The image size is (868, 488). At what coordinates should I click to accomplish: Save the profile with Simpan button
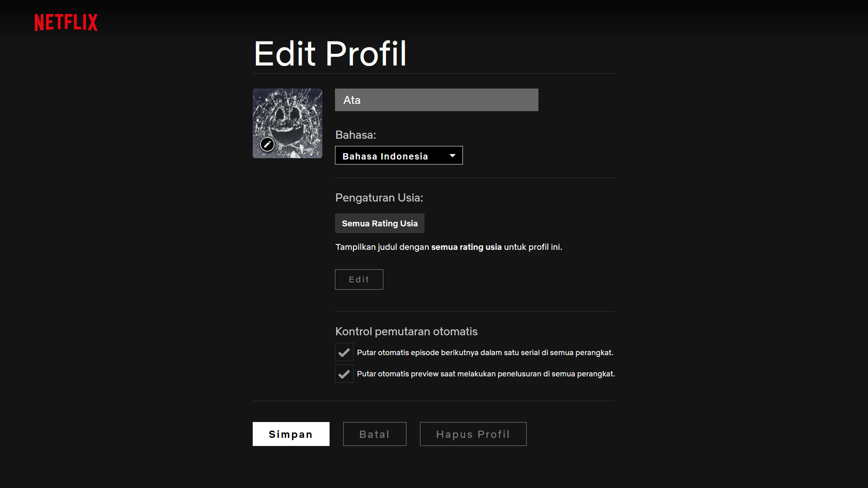(291, 434)
